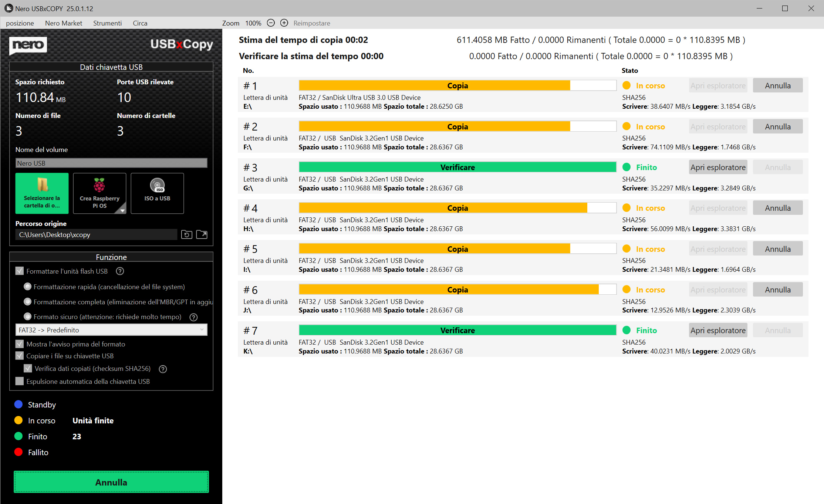824x504 pixels.
Task: Click Apri esploratore for drive #3
Action: (717, 167)
